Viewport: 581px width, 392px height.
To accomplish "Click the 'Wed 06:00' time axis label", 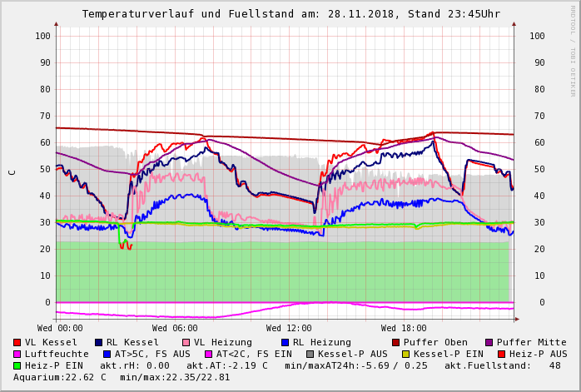I will pos(175,329).
